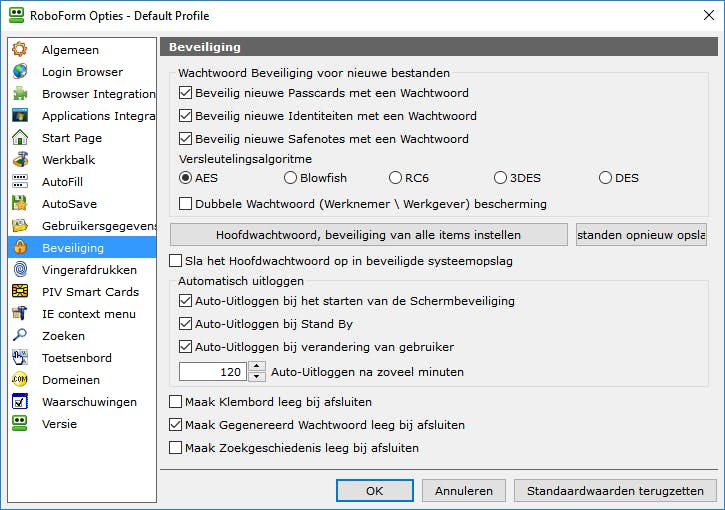Click the 120 minutes input field
725x510 pixels.
coord(213,372)
